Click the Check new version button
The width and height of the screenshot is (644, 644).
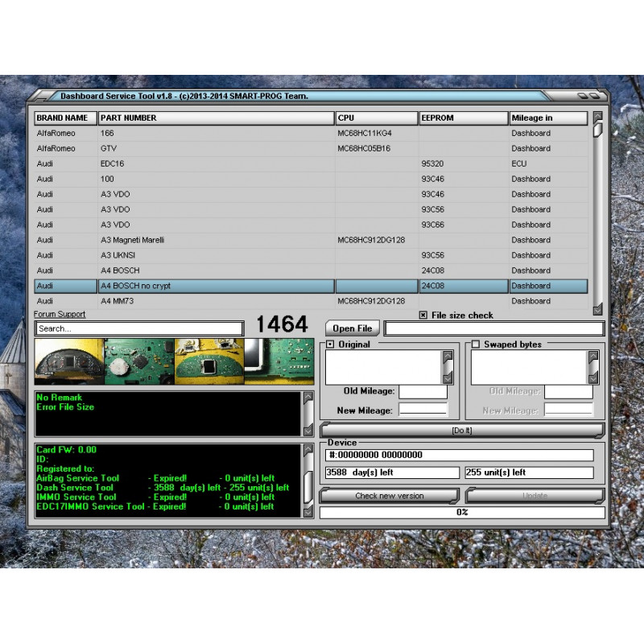pos(391,497)
